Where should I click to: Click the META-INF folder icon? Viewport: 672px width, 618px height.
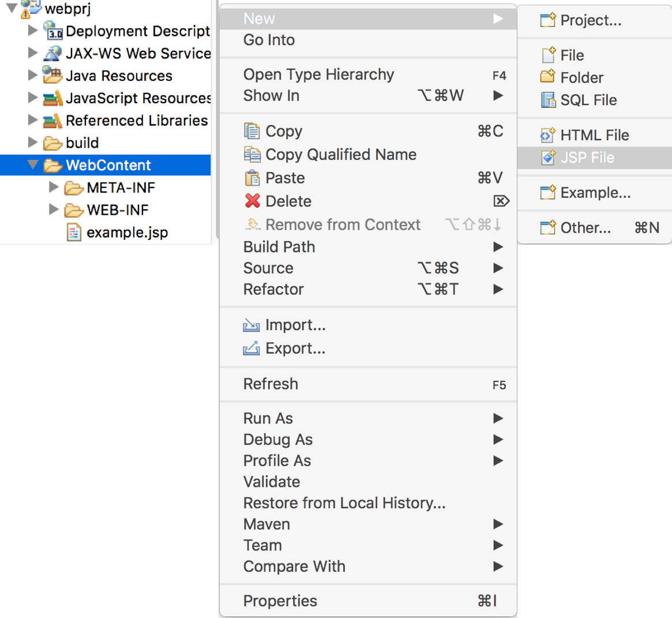pos(74,188)
